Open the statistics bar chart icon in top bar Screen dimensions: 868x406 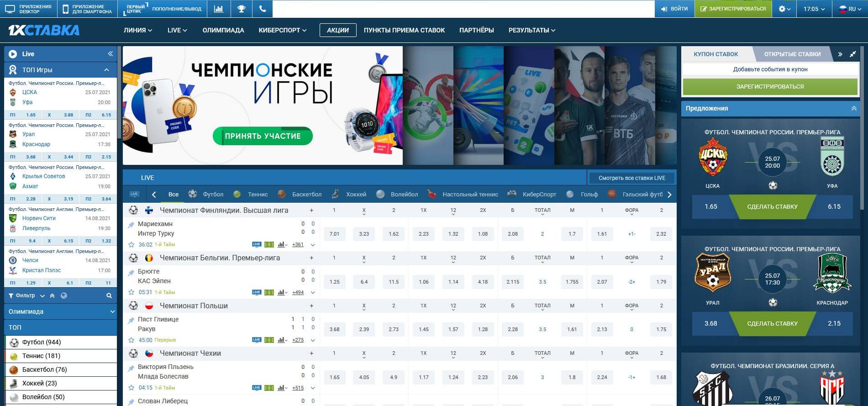[219, 9]
